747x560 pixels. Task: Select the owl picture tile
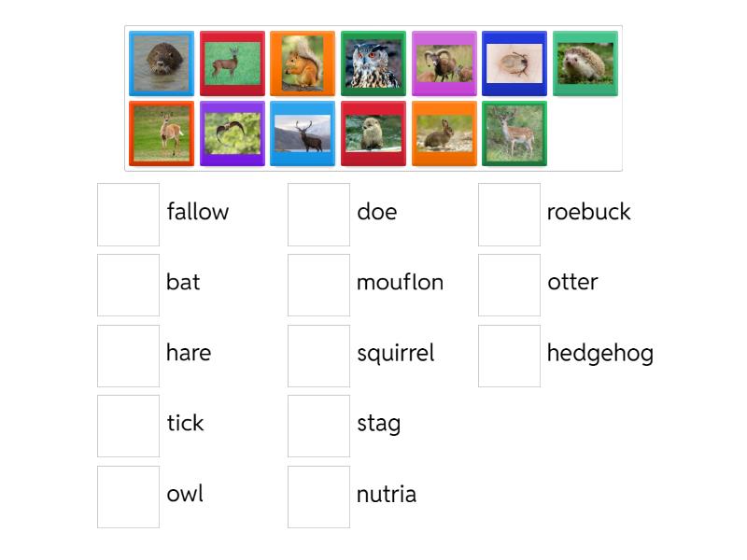373,63
